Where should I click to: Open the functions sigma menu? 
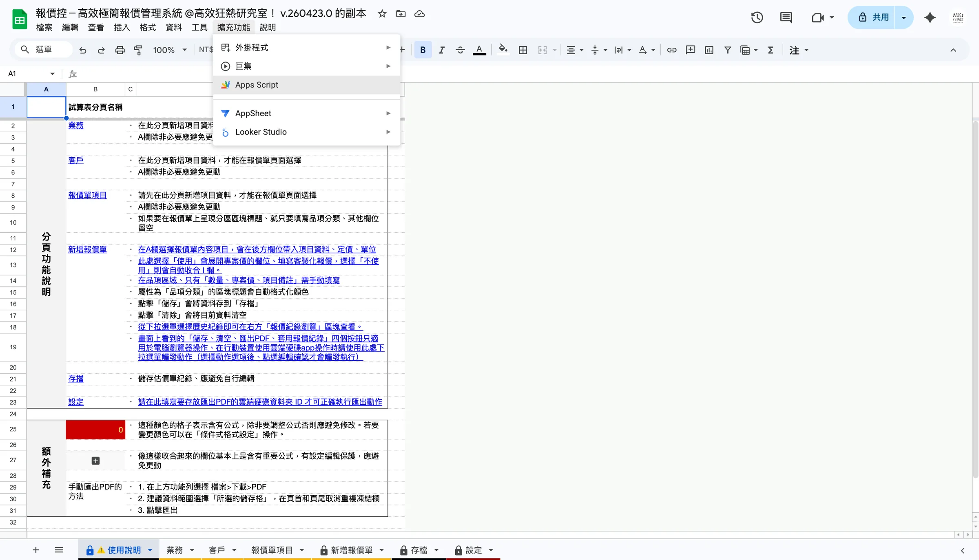[770, 50]
